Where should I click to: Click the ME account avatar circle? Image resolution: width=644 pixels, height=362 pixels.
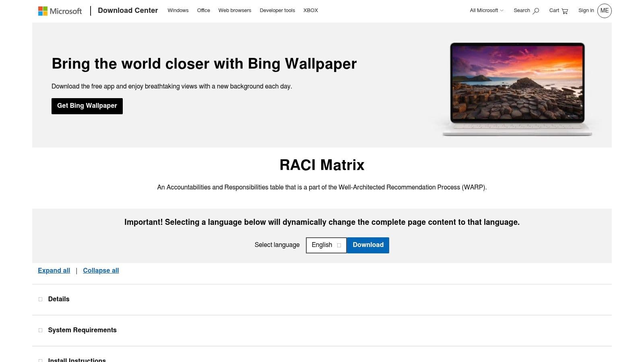(605, 11)
